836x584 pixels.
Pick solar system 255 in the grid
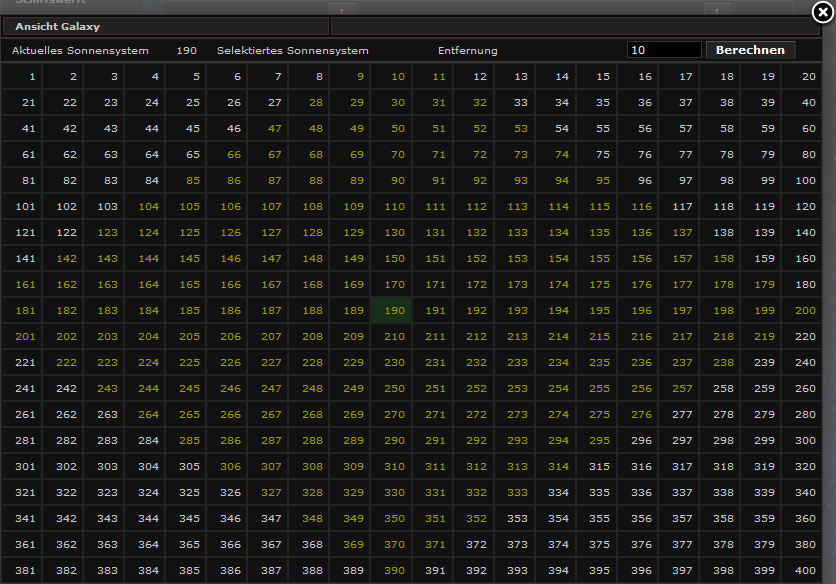[597, 388]
